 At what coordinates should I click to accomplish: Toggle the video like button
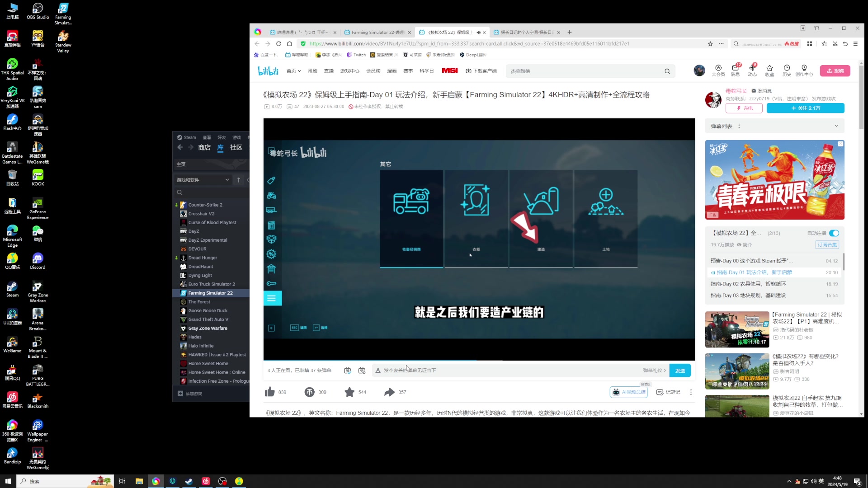pos(269,391)
